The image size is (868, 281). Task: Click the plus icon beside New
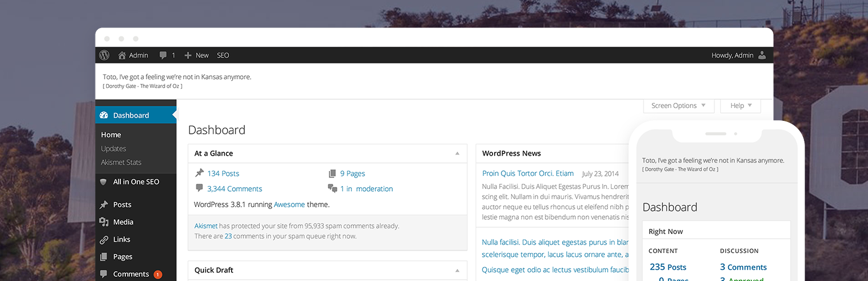(188, 55)
